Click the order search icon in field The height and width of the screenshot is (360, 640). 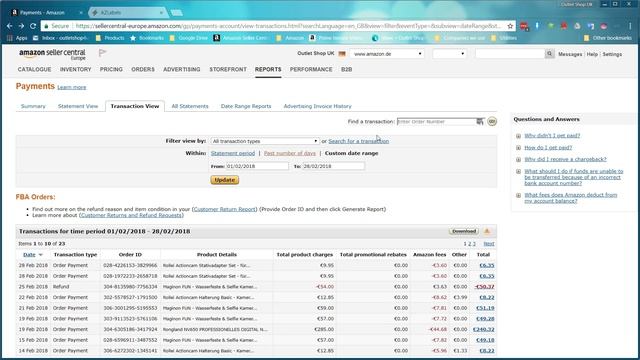pos(480,122)
